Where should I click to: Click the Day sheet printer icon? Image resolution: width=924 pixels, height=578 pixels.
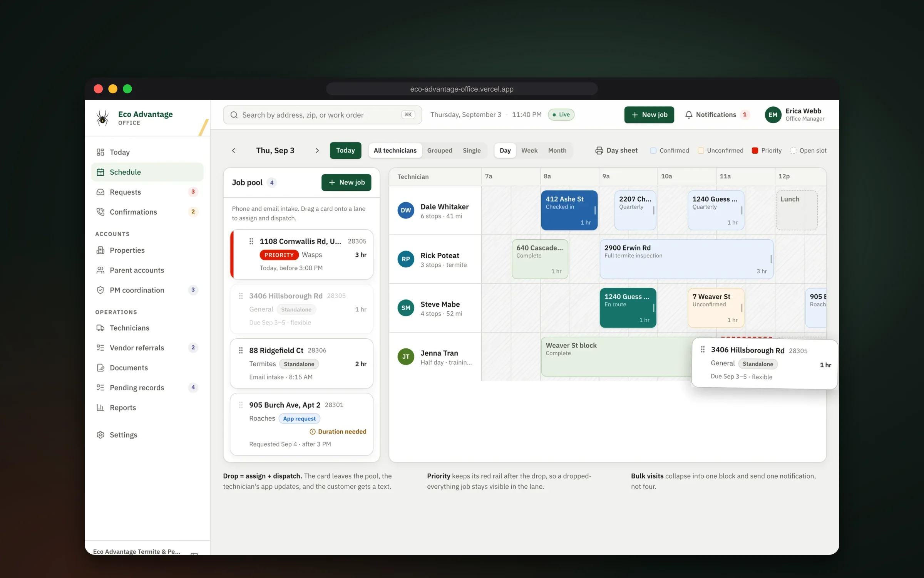pos(599,151)
